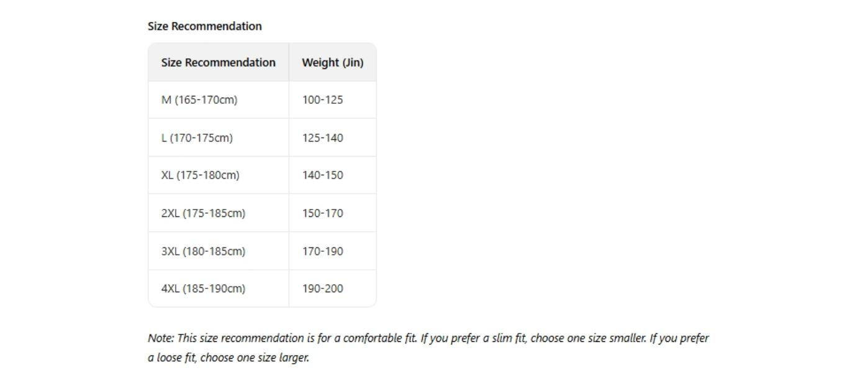Click the 140-150 weight value

point(322,175)
